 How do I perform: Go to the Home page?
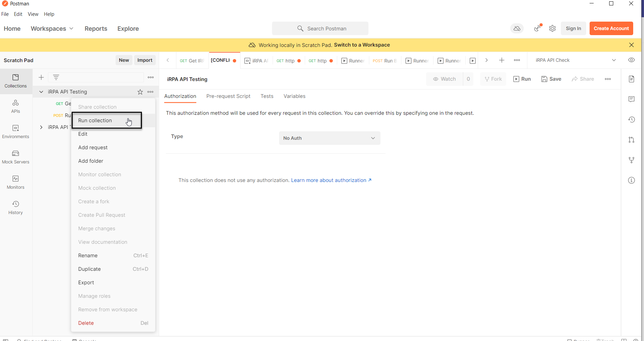coord(12,29)
